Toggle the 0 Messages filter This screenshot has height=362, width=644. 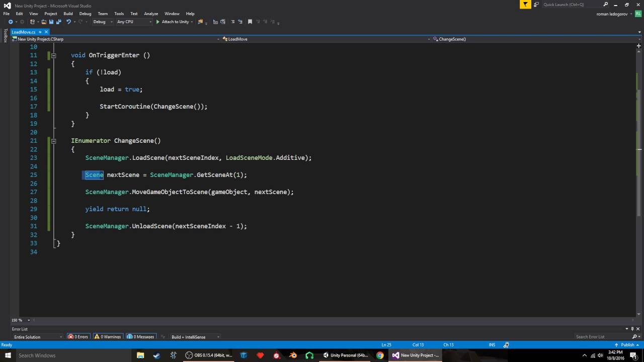141,337
